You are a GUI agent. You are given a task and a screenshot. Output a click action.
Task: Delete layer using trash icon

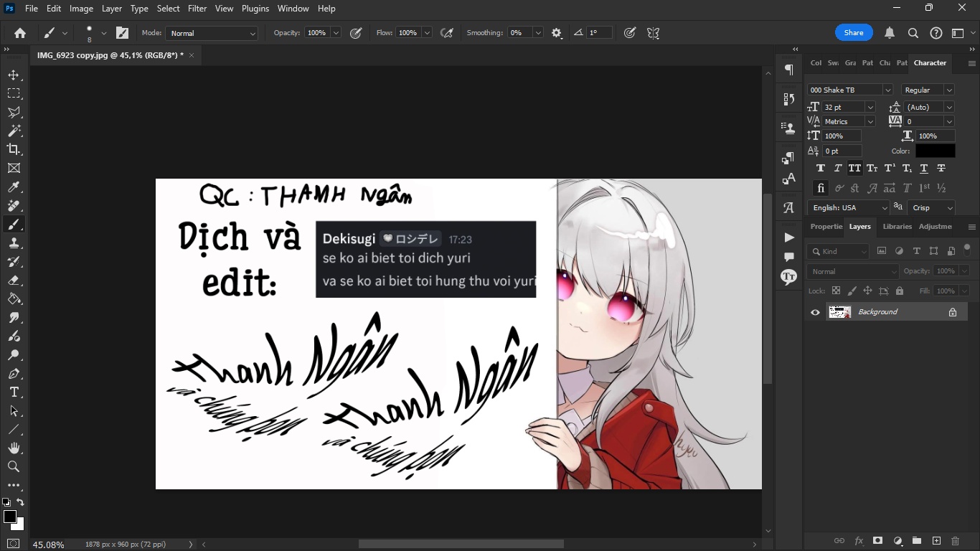[955, 541]
